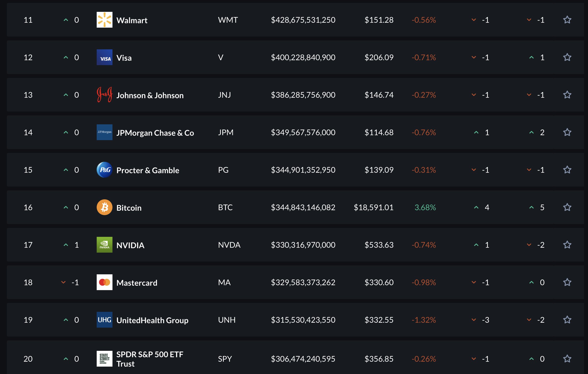The width and height of the screenshot is (588, 374).
Task: Toggle favorite star for JPMorgan Chase
Action: point(567,132)
